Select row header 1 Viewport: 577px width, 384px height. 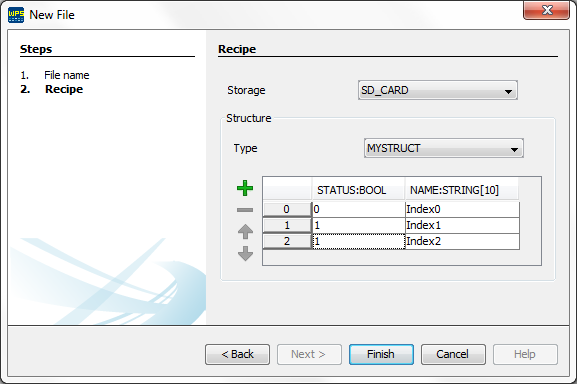click(x=287, y=225)
